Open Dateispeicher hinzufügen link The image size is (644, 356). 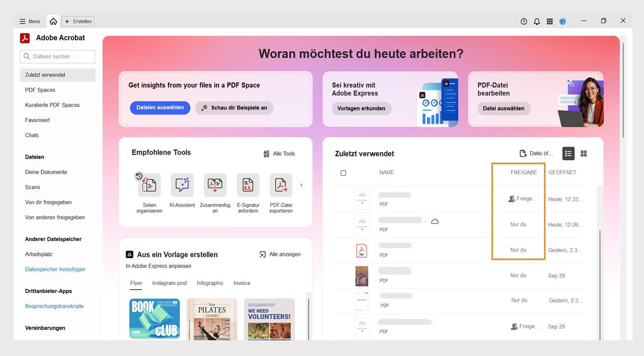(55, 269)
